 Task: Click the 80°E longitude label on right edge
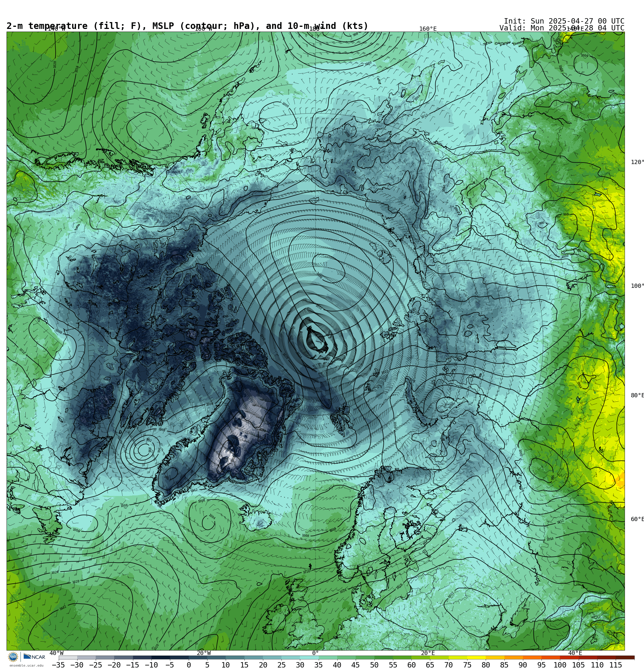[637, 395]
